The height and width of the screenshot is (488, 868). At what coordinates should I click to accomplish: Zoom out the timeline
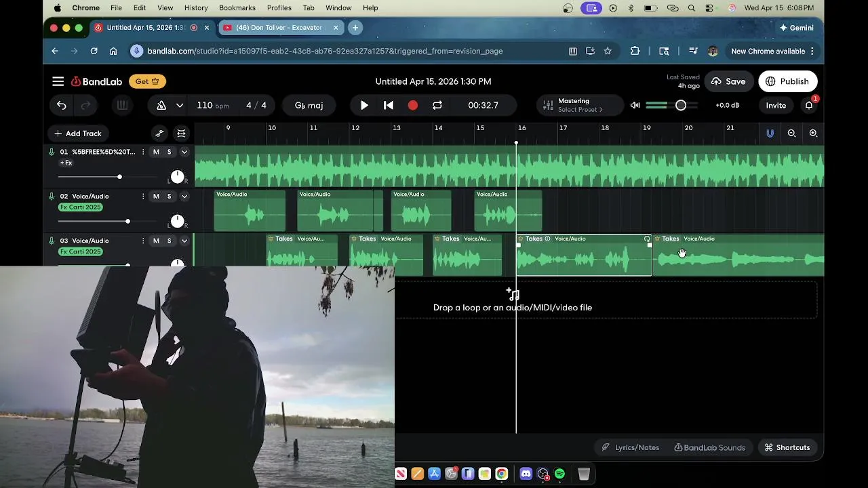coord(791,134)
